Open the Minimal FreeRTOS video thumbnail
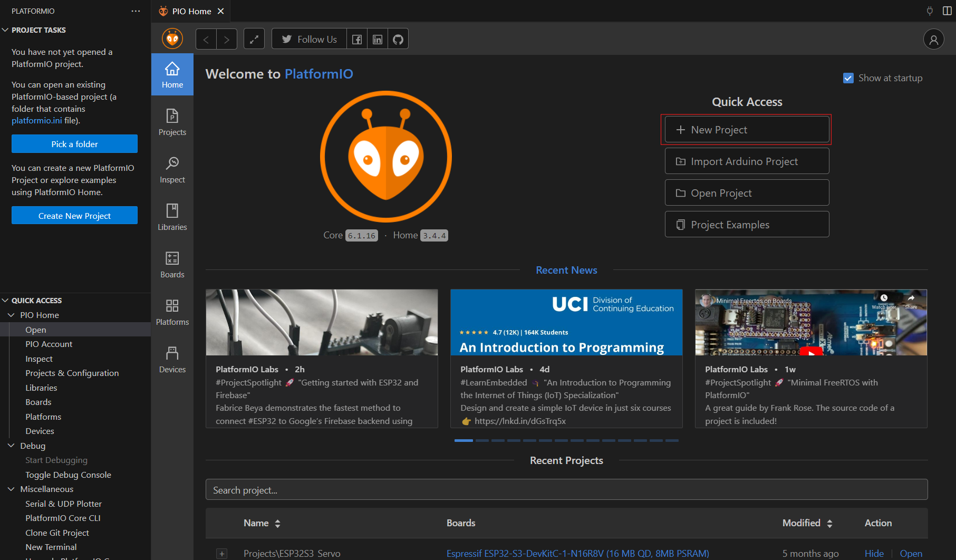The image size is (956, 560). click(x=811, y=322)
